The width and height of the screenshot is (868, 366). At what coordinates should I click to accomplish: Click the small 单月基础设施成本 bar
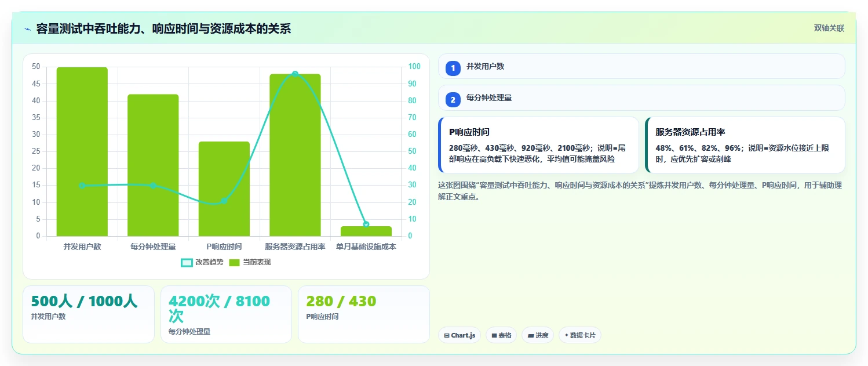(x=366, y=231)
